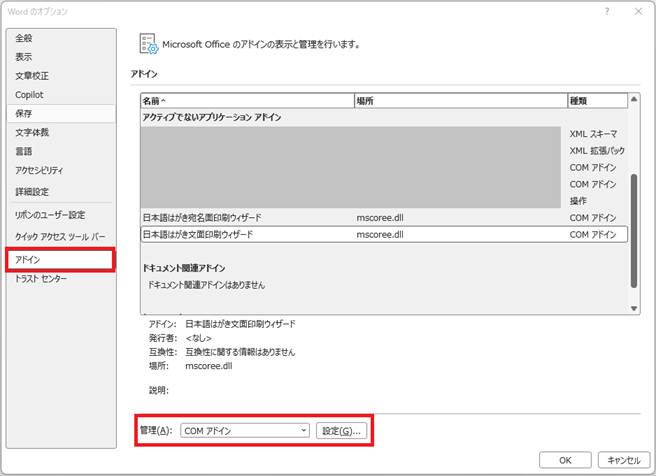Click ドキュメント関連アドインはありません text
The image size is (656, 476).
click(206, 285)
